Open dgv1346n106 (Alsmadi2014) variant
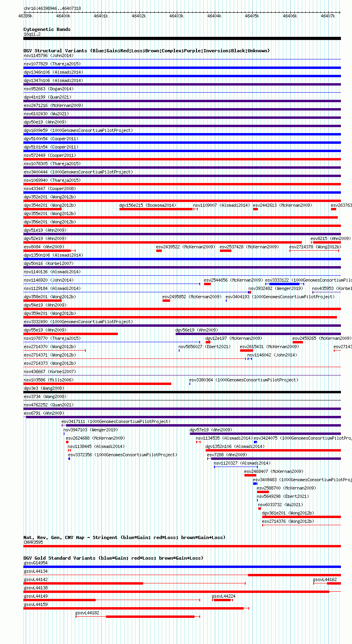The height and width of the screenshot is (644, 352). 53,72
